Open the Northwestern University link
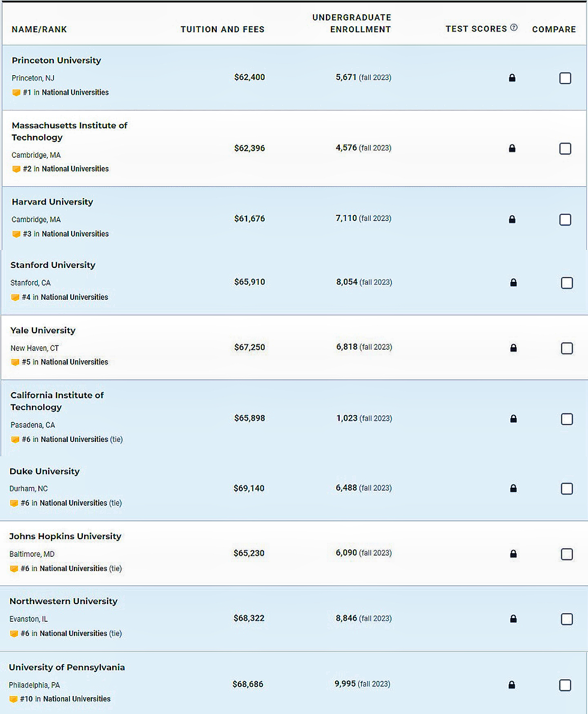This screenshot has height=714, width=588. tap(63, 601)
